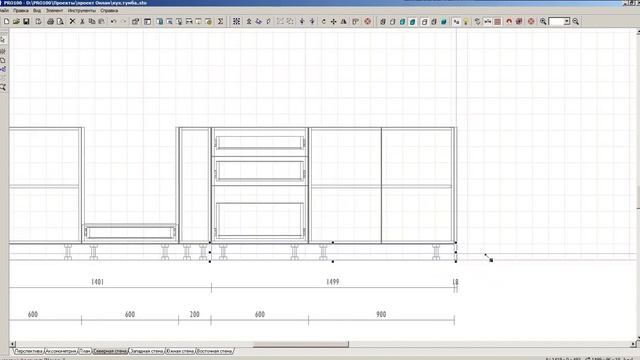
Task: Open the Инструменты menu
Action: [82, 10]
